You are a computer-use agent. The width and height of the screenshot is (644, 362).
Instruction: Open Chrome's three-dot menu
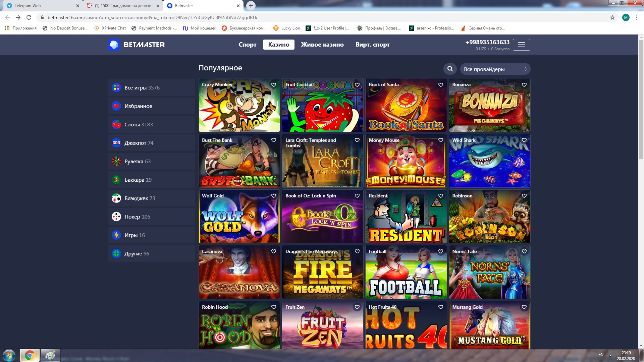point(637,17)
